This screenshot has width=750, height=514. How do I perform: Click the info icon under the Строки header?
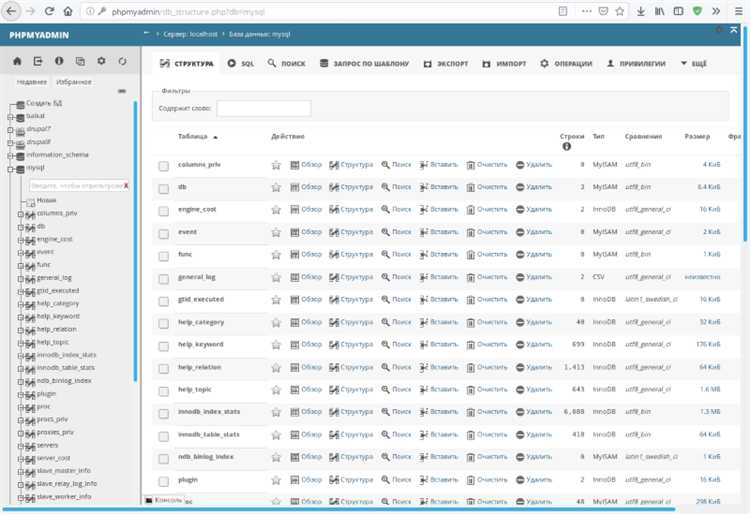[x=567, y=147]
